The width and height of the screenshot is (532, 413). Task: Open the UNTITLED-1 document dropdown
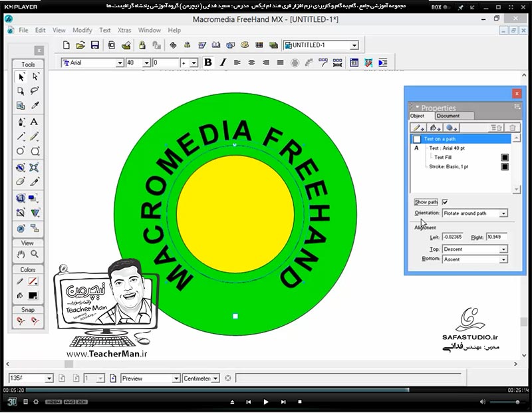(x=354, y=45)
